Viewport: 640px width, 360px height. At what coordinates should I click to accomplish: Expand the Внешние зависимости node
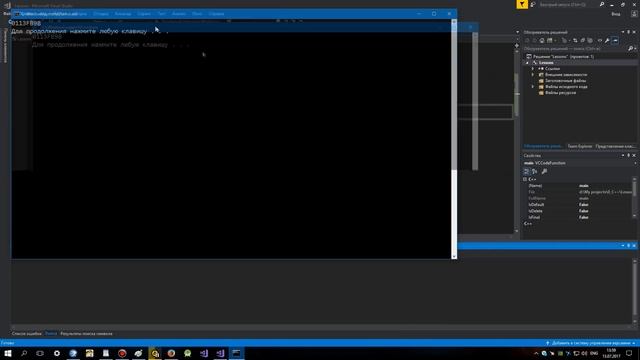pyautogui.click(x=533, y=75)
